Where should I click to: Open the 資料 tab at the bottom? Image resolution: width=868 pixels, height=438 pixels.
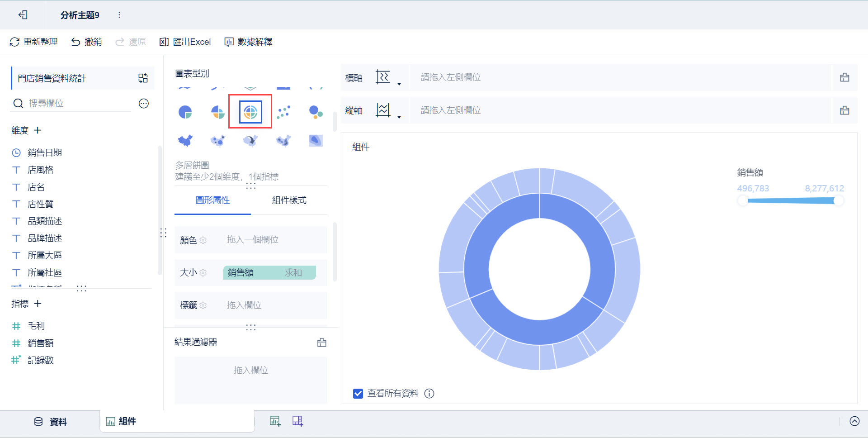click(x=50, y=422)
